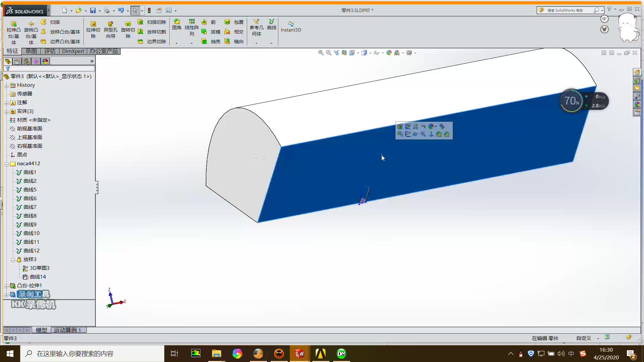Switch to the 草图 (Sketch) ribbon tab
Screen dimensions: 644x362
(x=31, y=51)
